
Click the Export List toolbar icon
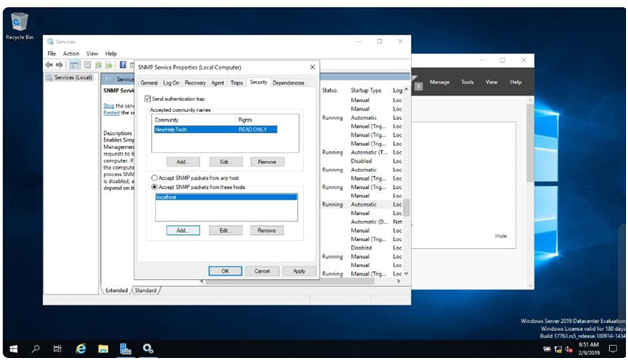[109, 65]
